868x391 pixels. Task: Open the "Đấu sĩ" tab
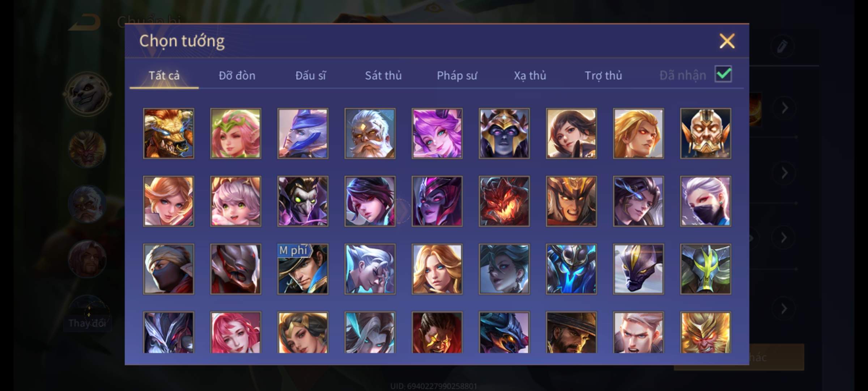coord(310,75)
